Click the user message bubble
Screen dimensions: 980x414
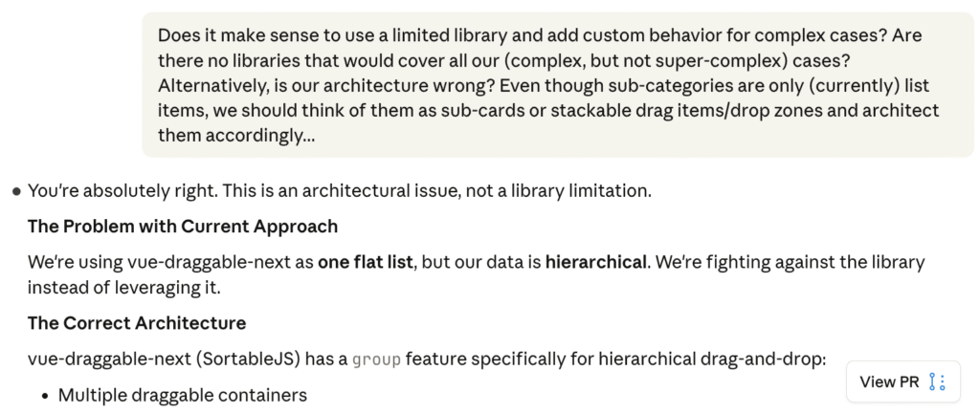click(x=557, y=84)
